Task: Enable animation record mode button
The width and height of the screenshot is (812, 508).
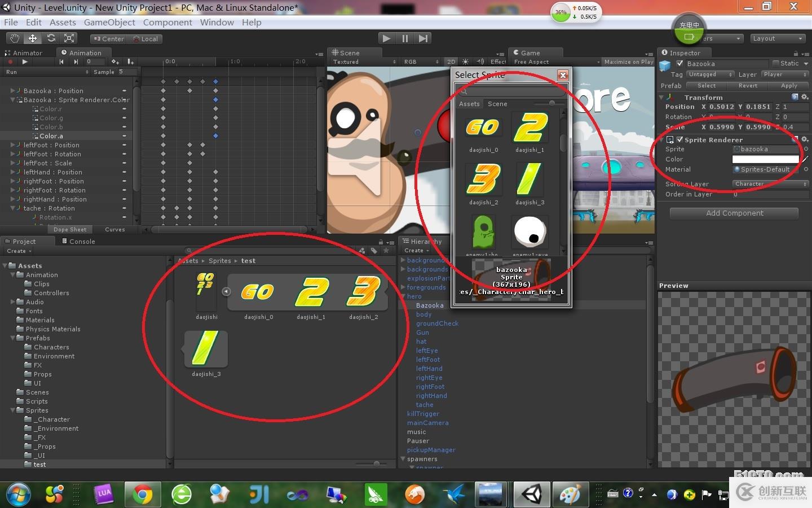Action: tap(10, 62)
